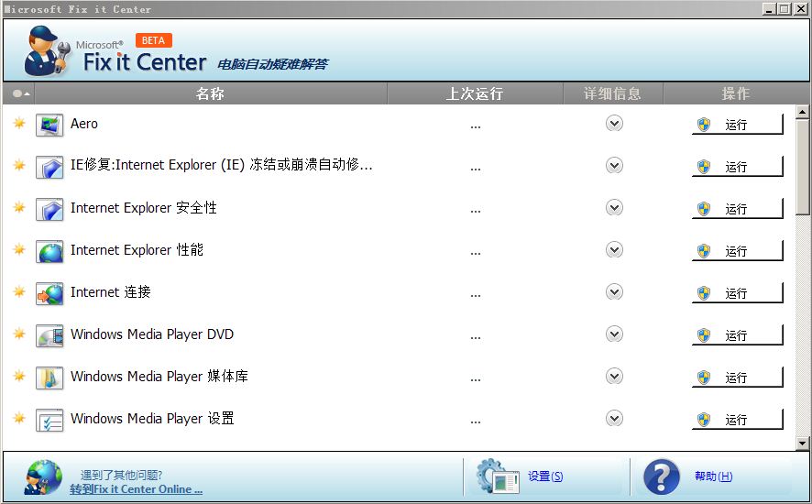
Task: Click the Internet 连接 troubleshooter icon
Action: [x=49, y=293]
